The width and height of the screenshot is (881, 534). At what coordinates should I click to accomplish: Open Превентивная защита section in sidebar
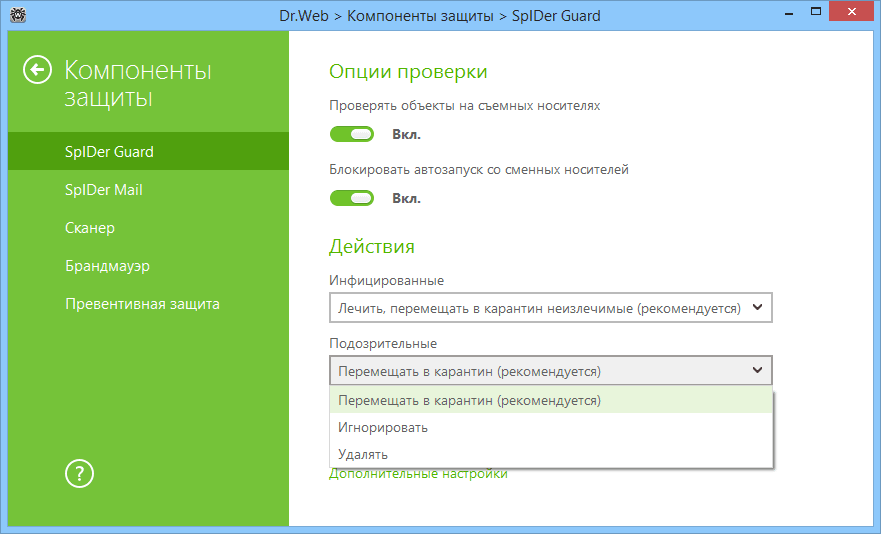coord(148,304)
